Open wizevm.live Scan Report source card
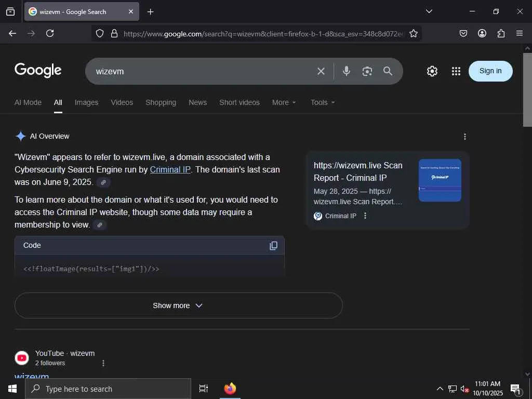This screenshot has width=532, height=399. [x=358, y=171]
